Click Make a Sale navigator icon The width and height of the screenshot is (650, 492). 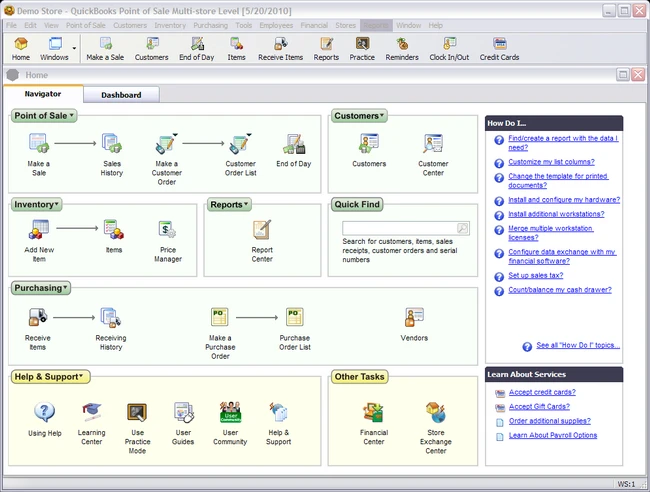[x=39, y=143]
